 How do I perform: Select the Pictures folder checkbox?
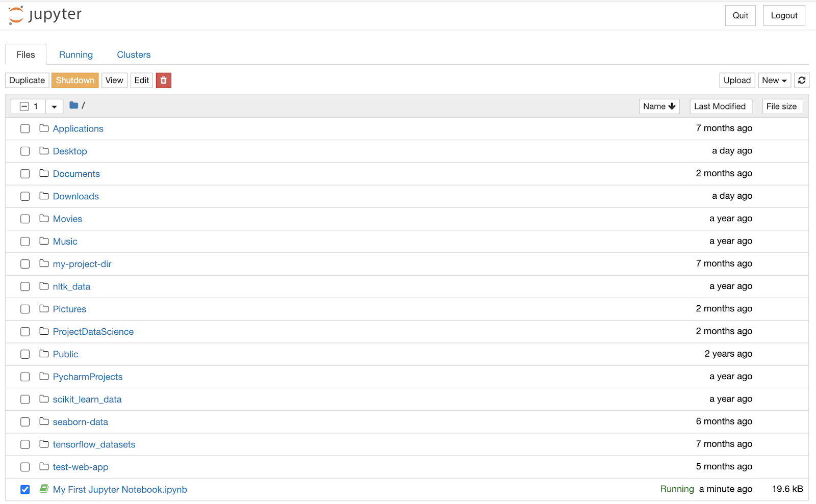(25, 309)
